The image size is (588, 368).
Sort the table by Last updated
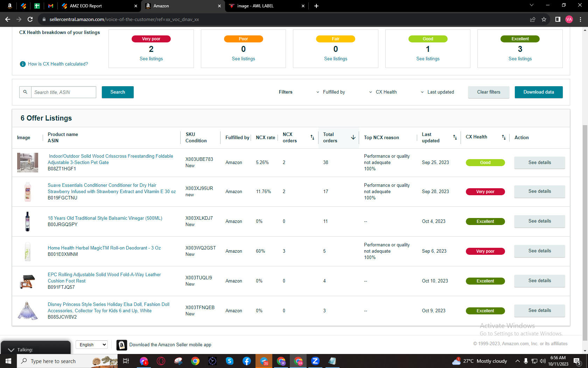point(455,137)
